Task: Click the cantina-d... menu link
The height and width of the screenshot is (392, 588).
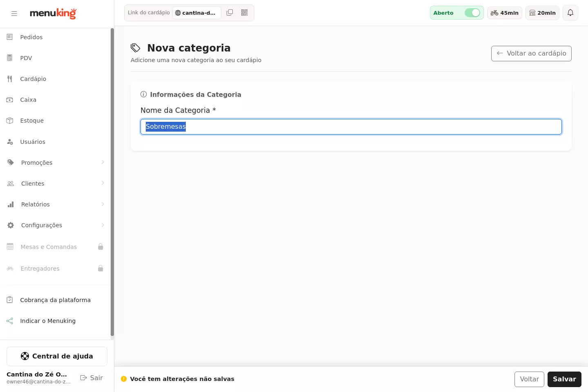Action: tap(197, 13)
